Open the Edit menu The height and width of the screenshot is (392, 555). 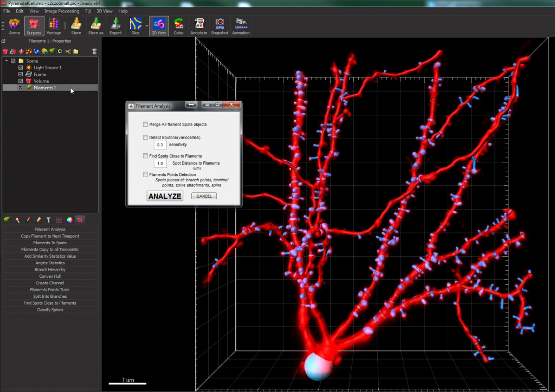pyautogui.click(x=20, y=11)
